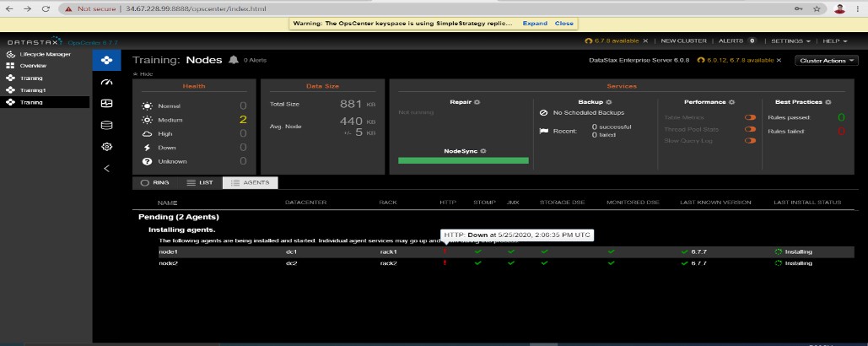Select the node2 row name
868x346 pixels.
(x=168, y=263)
